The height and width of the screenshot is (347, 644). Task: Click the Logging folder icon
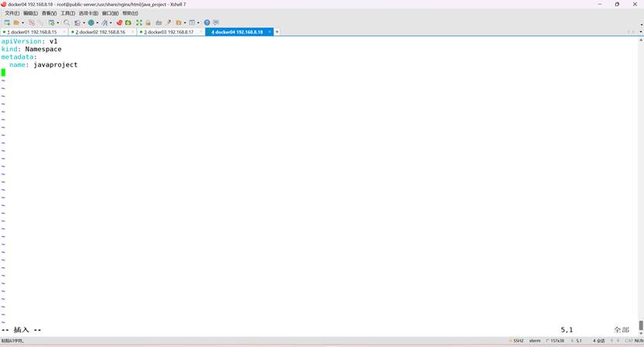[x=179, y=22]
